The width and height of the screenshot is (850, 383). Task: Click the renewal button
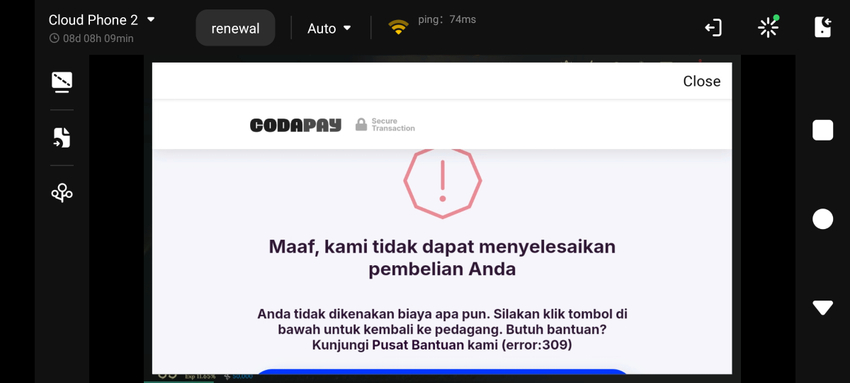point(235,28)
